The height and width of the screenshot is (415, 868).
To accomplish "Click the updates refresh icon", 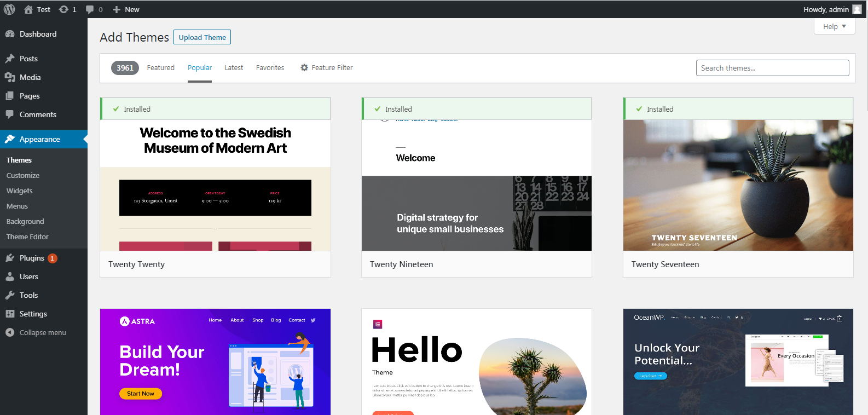I will (63, 9).
